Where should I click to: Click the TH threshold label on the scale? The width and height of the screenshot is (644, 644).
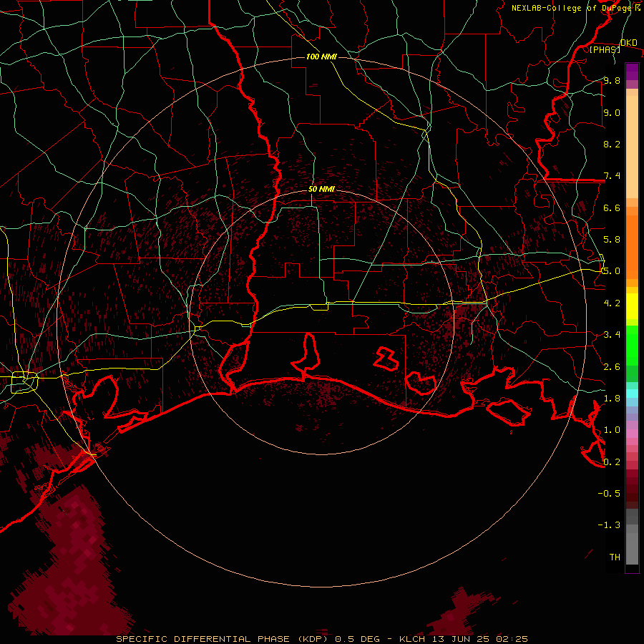(x=615, y=557)
